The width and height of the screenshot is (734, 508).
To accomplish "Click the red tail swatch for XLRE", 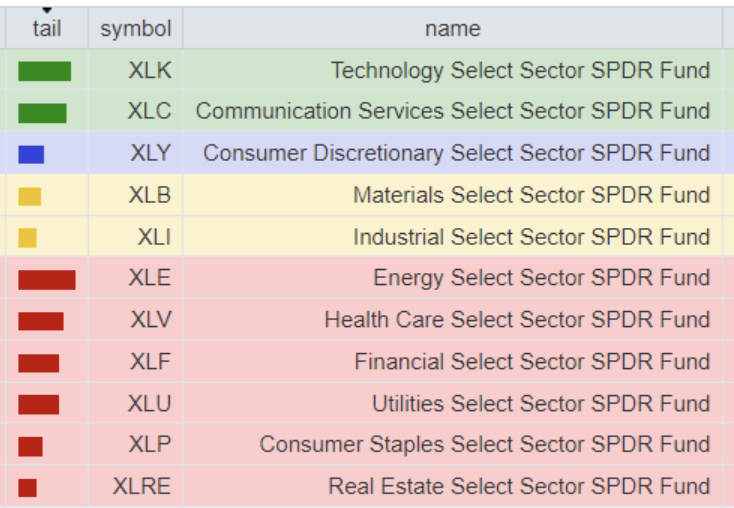I will (27, 488).
